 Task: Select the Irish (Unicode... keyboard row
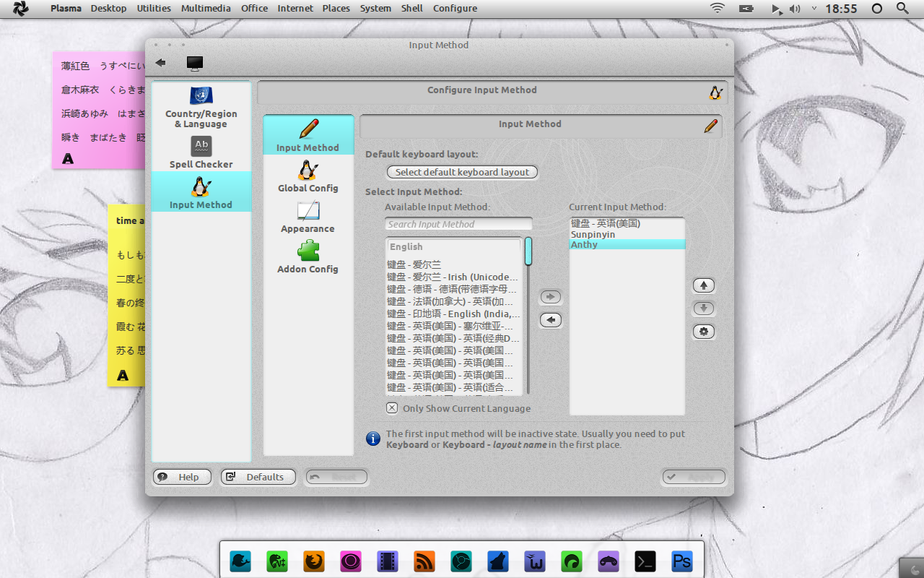pos(453,277)
